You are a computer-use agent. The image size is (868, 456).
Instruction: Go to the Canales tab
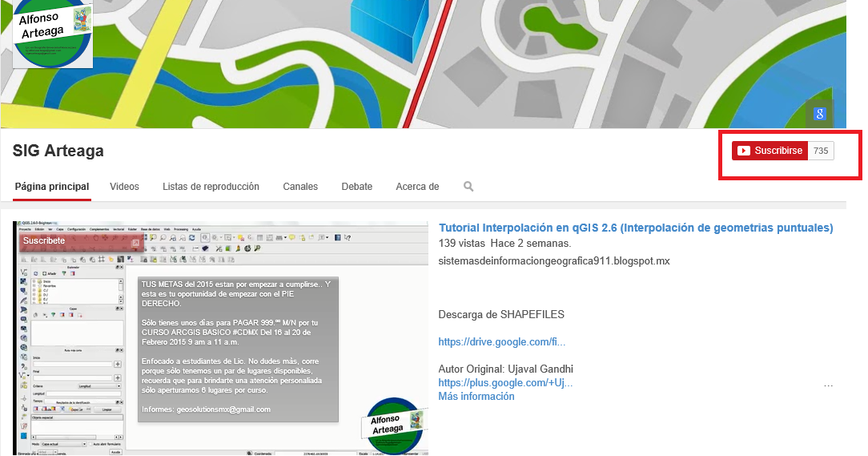click(300, 187)
